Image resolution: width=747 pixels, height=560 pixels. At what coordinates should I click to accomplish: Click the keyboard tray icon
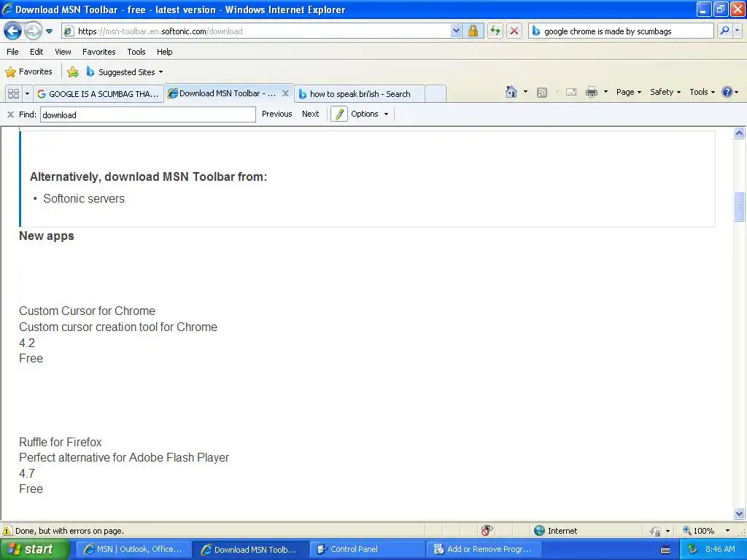pos(665,550)
